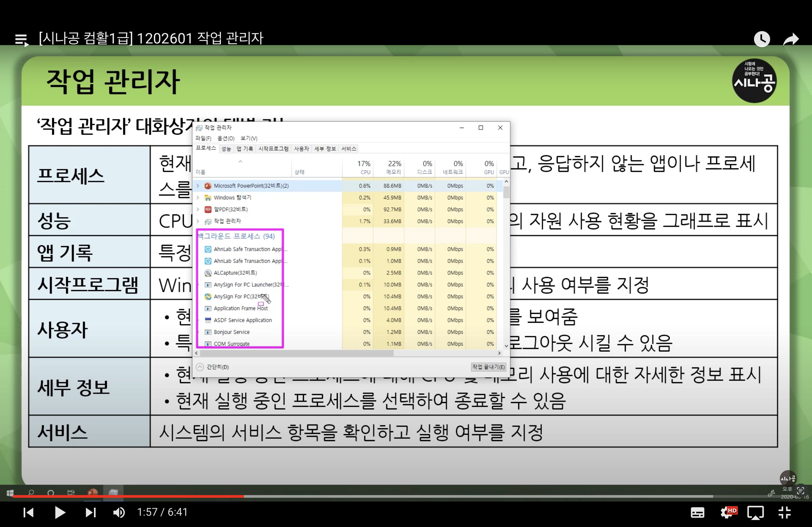Viewport: 812px width, 527px height.
Task: Share the video via arrow icon
Action: [x=791, y=39]
